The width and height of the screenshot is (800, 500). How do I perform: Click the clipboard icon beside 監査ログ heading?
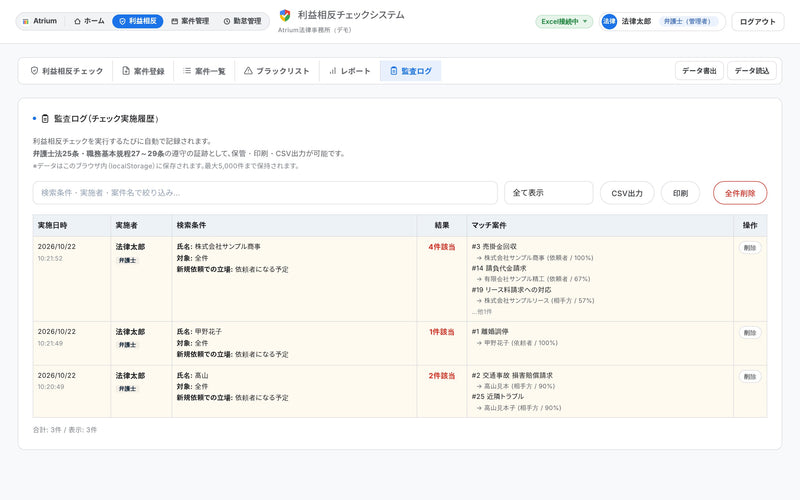tap(45, 119)
